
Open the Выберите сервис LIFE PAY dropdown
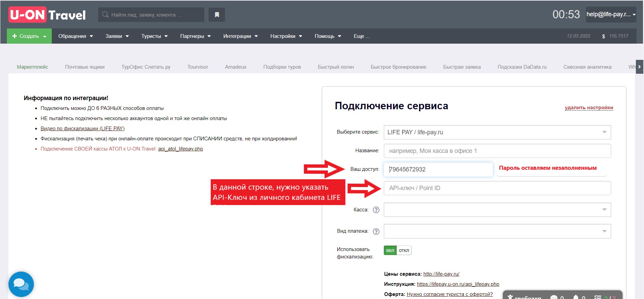click(497, 132)
